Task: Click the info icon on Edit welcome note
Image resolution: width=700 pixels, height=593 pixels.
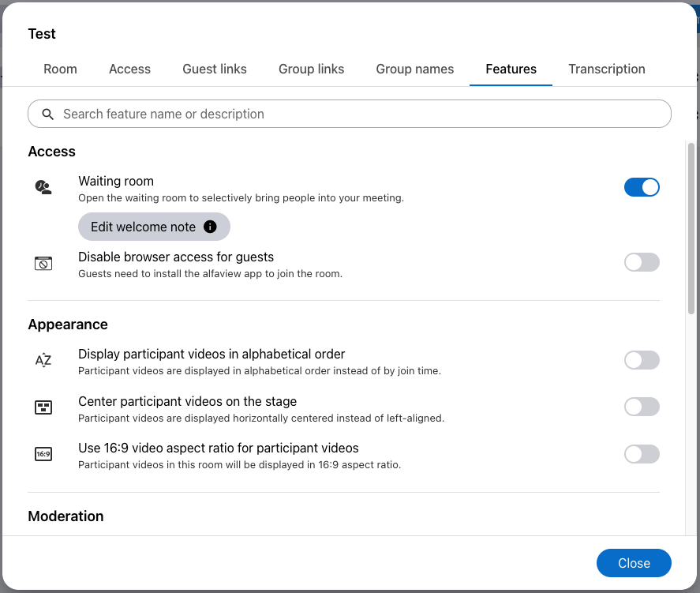Action: coord(210,227)
